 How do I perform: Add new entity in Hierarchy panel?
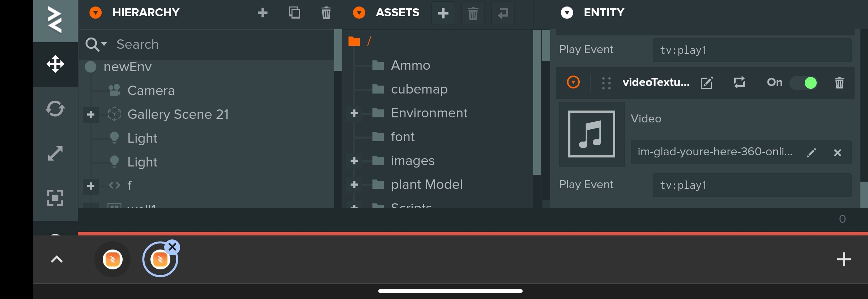(263, 13)
